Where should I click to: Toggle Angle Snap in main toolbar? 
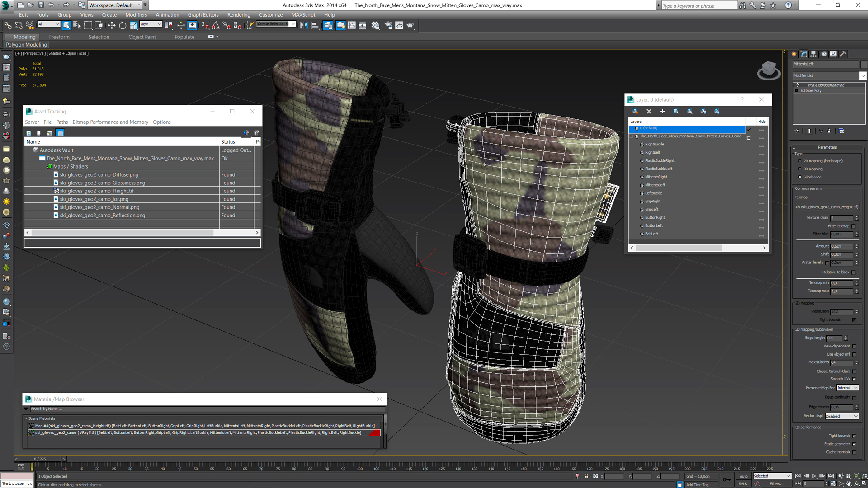click(x=216, y=25)
